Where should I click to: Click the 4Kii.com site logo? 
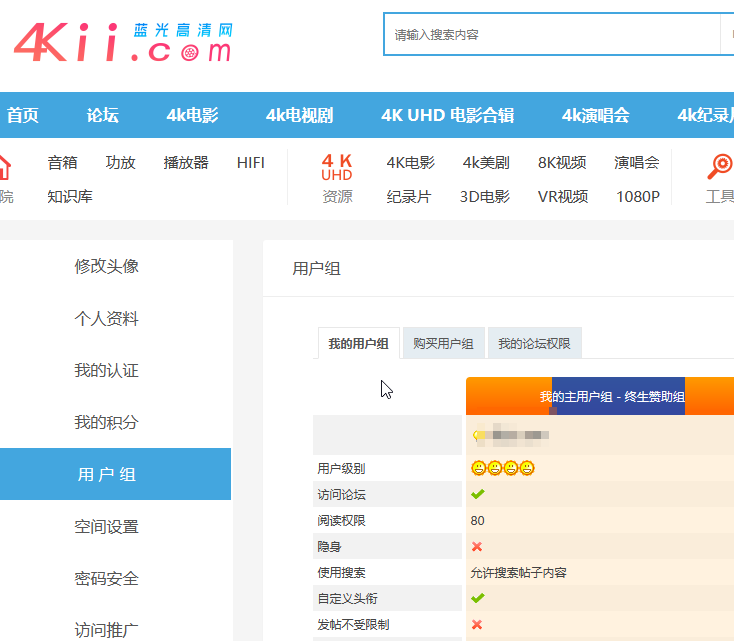click(x=123, y=42)
